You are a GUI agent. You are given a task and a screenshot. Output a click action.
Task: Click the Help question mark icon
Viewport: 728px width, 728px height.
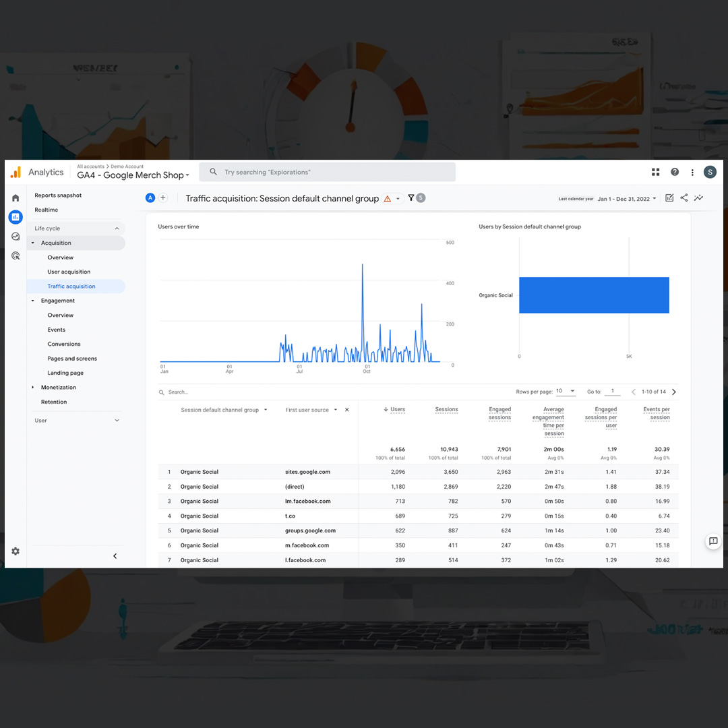(x=674, y=172)
